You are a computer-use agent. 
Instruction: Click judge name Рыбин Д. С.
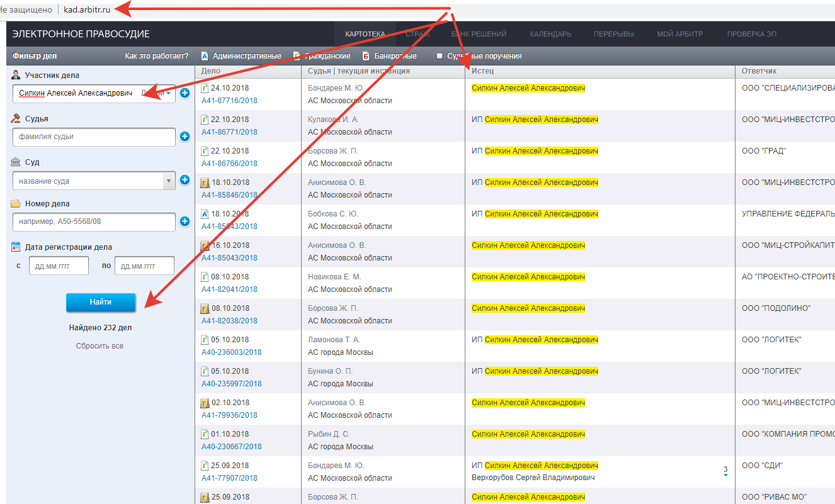[329, 434]
